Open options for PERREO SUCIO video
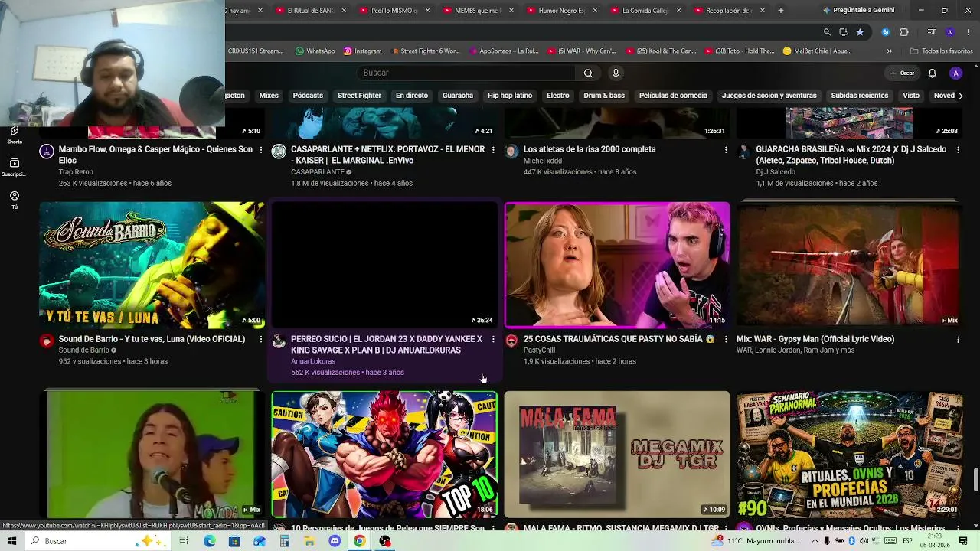980x551 pixels. tap(493, 339)
